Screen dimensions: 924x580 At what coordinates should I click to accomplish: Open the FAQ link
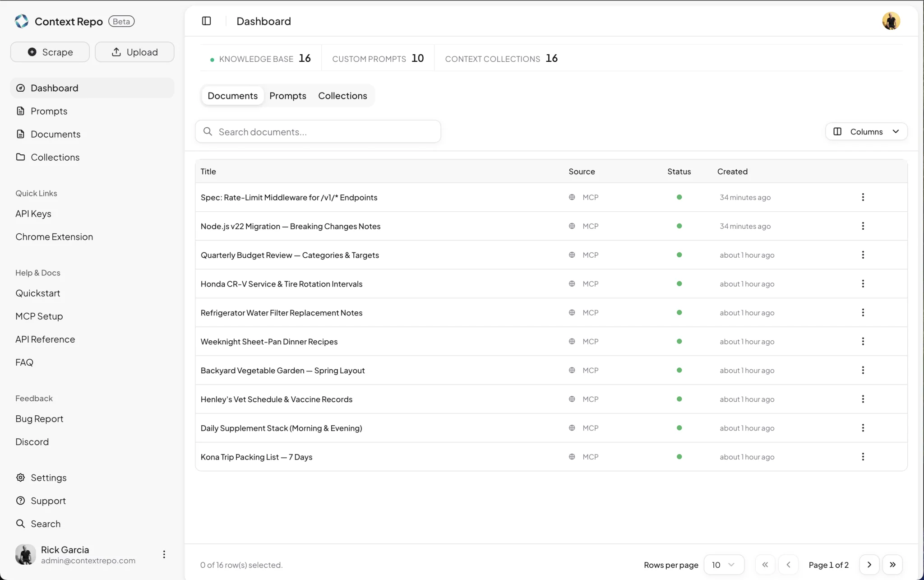click(x=24, y=362)
